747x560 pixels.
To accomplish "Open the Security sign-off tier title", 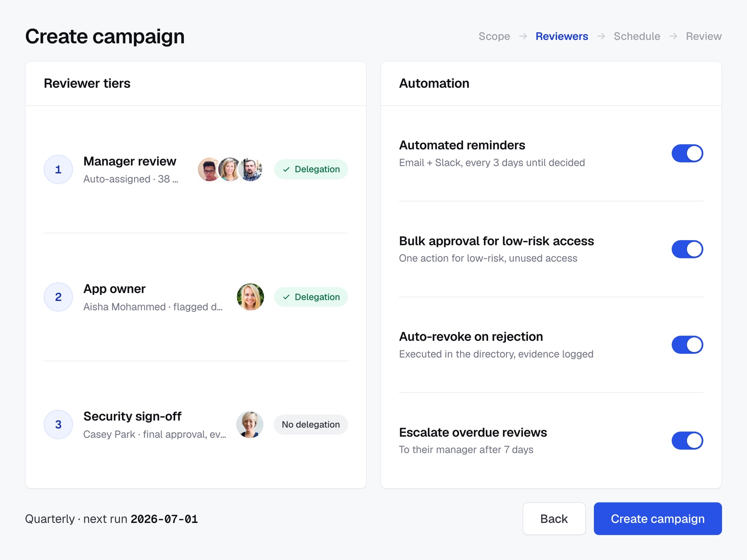I will tap(132, 416).
